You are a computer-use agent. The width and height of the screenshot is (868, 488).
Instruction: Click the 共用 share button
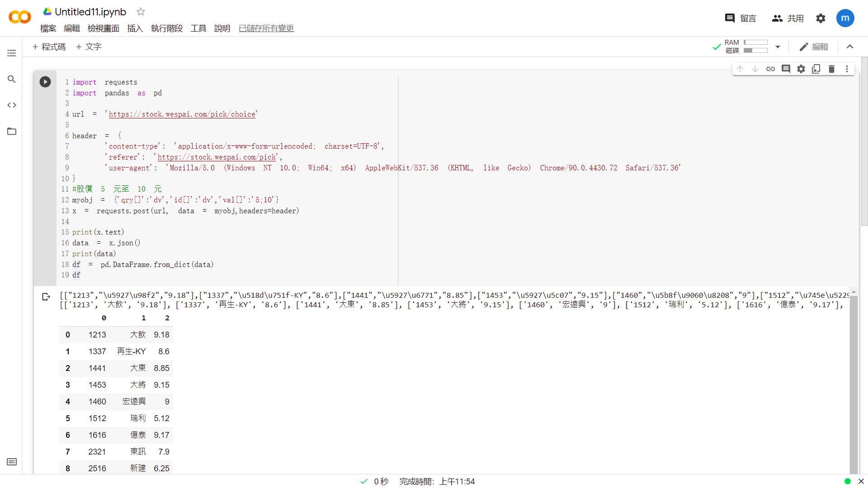click(788, 18)
